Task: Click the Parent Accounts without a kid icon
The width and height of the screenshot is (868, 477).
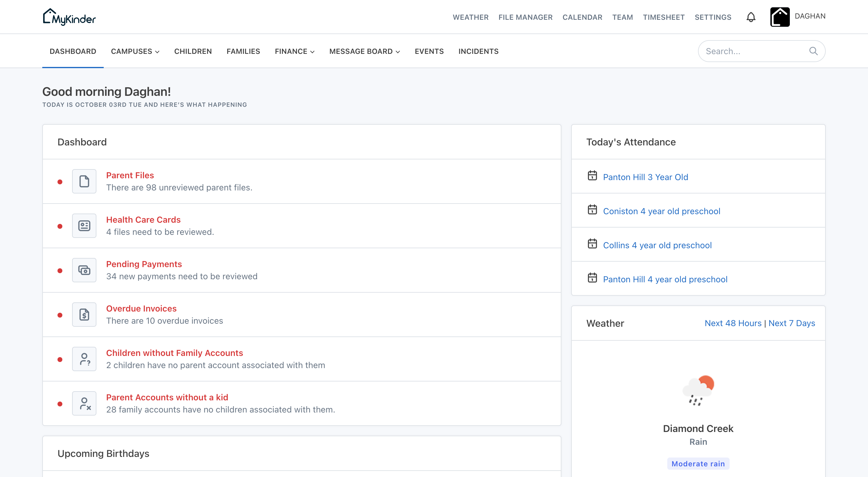Action: click(x=84, y=403)
